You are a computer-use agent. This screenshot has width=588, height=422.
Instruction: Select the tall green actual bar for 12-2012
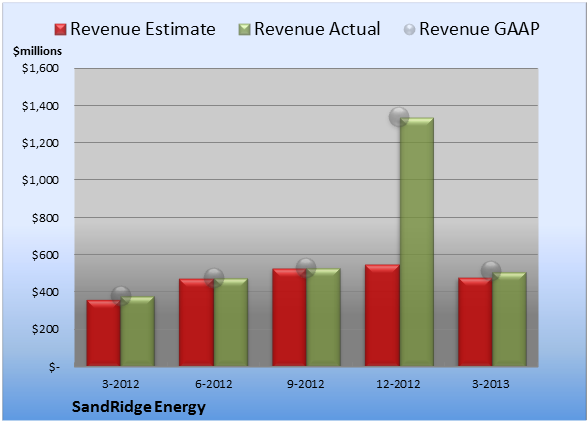pos(417,242)
